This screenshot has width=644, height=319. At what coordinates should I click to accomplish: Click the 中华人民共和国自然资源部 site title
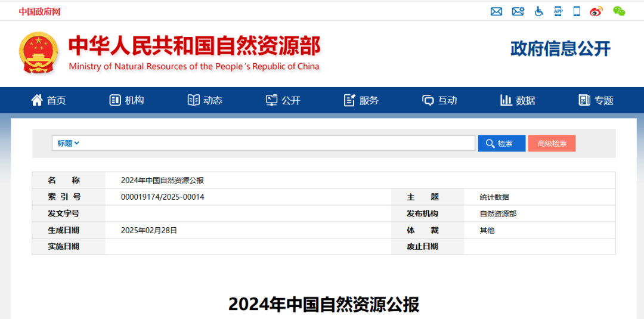point(194,46)
